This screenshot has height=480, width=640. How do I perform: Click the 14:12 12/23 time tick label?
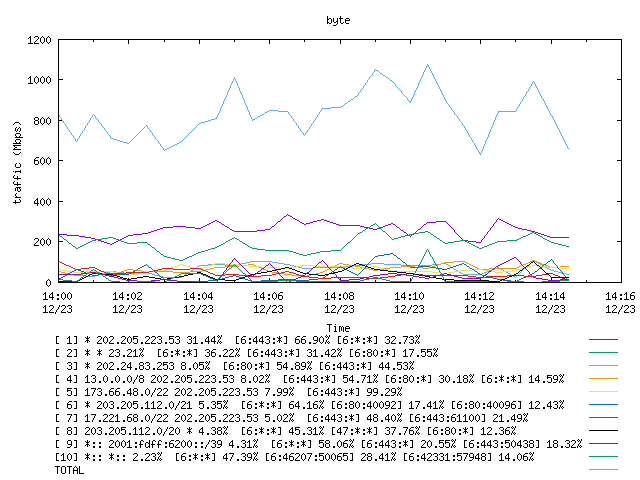point(479,302)
